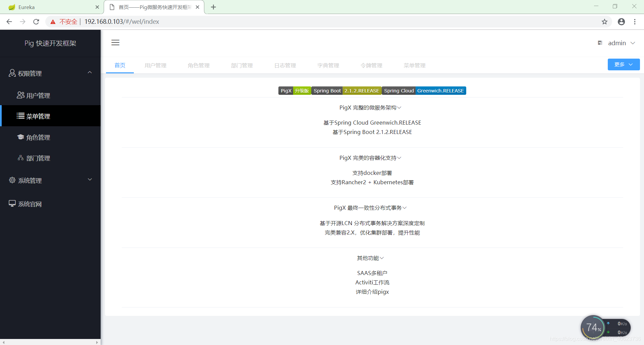The image size is (644, 345).
Task: Click the 基于开源LCN 分布式事务解决方案深度定制 text
Action: point(372,223)
